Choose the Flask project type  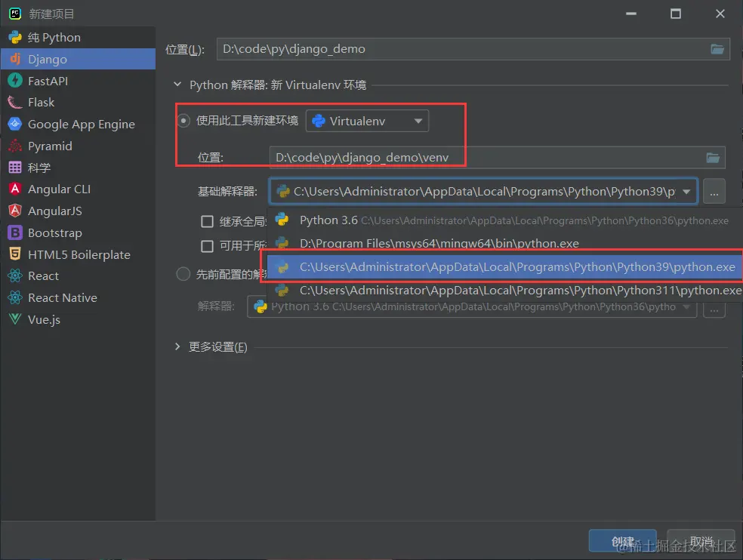point(78,103)
